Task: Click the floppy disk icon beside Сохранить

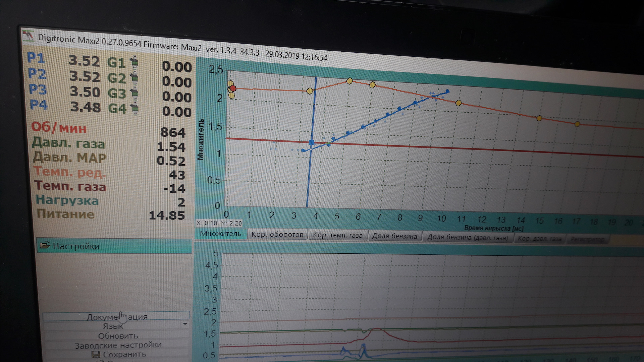Action: click(96, 354)
